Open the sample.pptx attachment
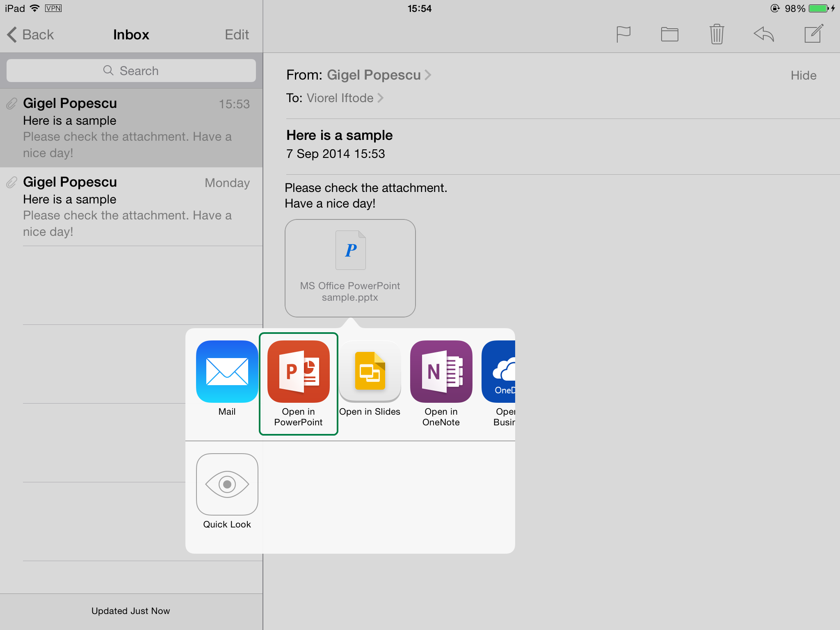Screen dimensions: 840x630 click(x=350, y=268)
